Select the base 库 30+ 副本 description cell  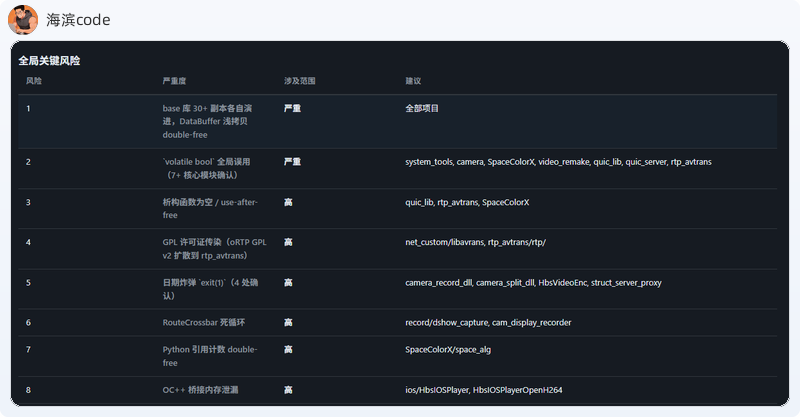pos(207,121)
